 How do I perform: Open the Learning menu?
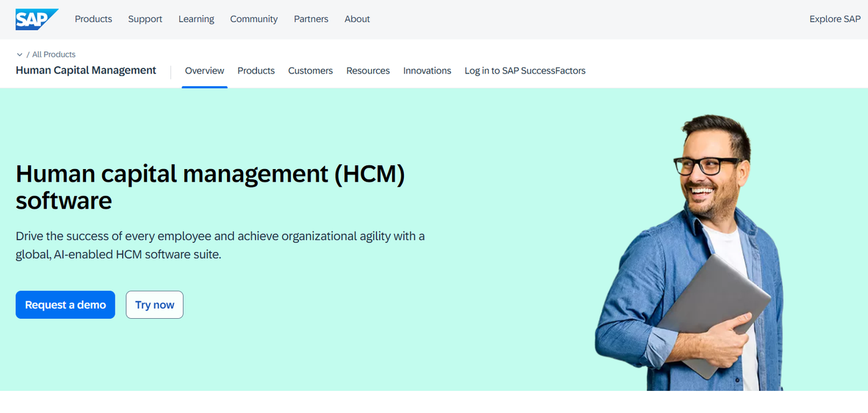tap(196, 19)
